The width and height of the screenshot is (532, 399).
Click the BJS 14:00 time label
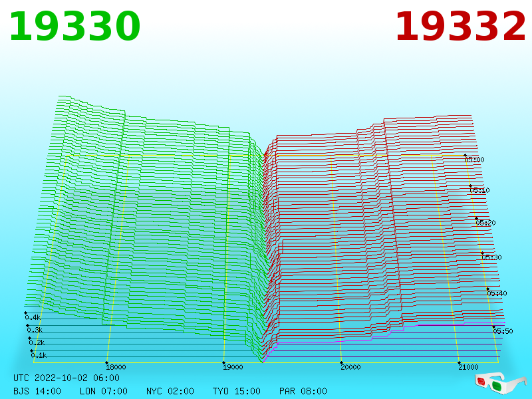pos(37,391)
